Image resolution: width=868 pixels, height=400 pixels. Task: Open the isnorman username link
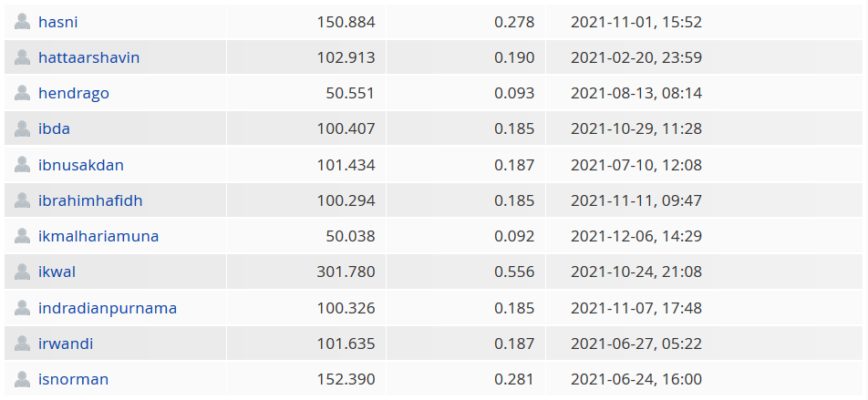[x=73, y=380]
